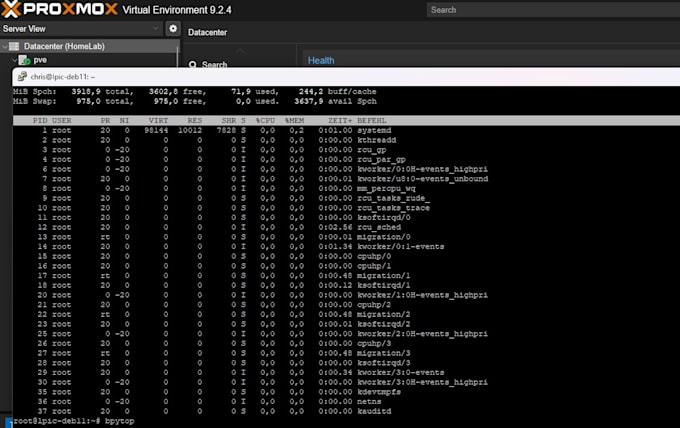680x428 pixels.
Task: Click the kdevtmpfs process row
Action: coord(347,392)
